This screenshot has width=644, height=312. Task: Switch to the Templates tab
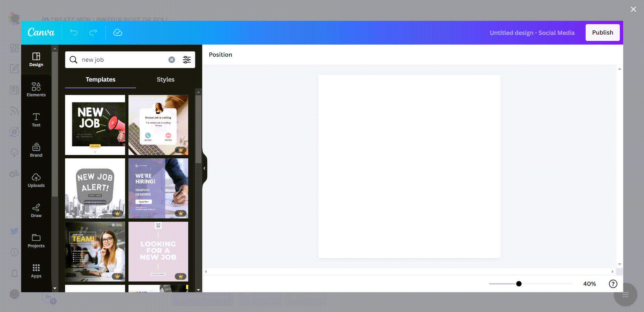tap(100, 80)
